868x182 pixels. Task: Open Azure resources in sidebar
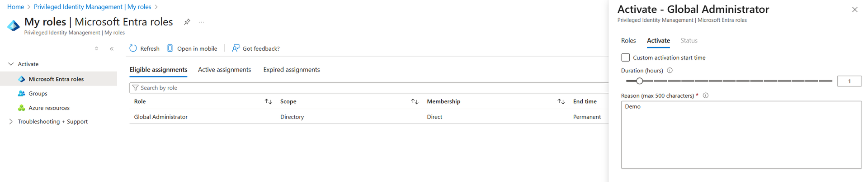49,108
